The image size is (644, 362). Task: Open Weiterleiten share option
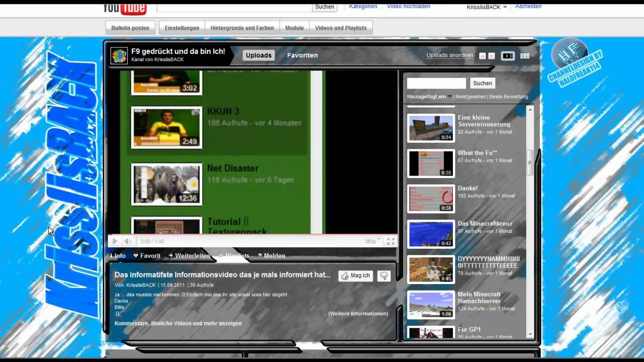coord(189,255)
